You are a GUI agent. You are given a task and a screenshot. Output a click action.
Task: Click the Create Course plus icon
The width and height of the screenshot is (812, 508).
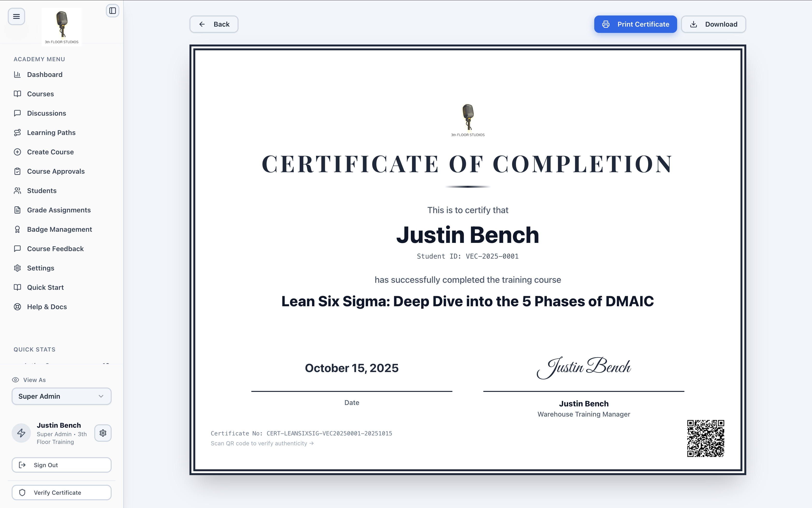[x=17, y=152]
